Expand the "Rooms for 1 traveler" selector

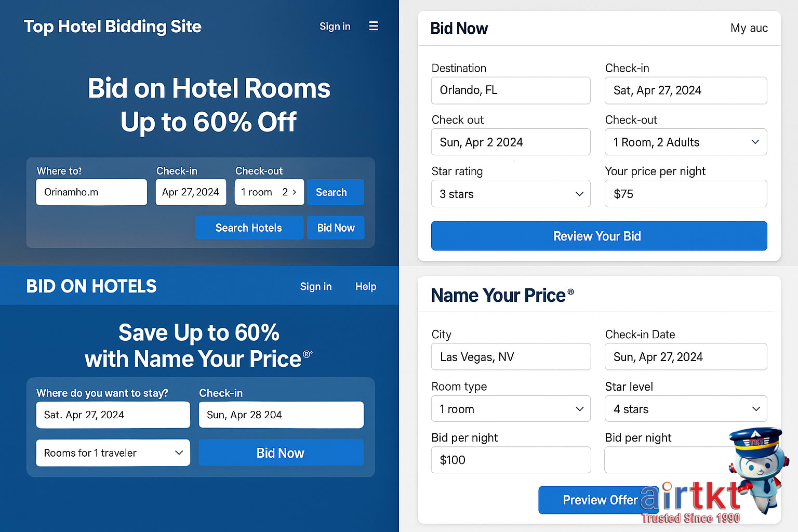[179, 453]
